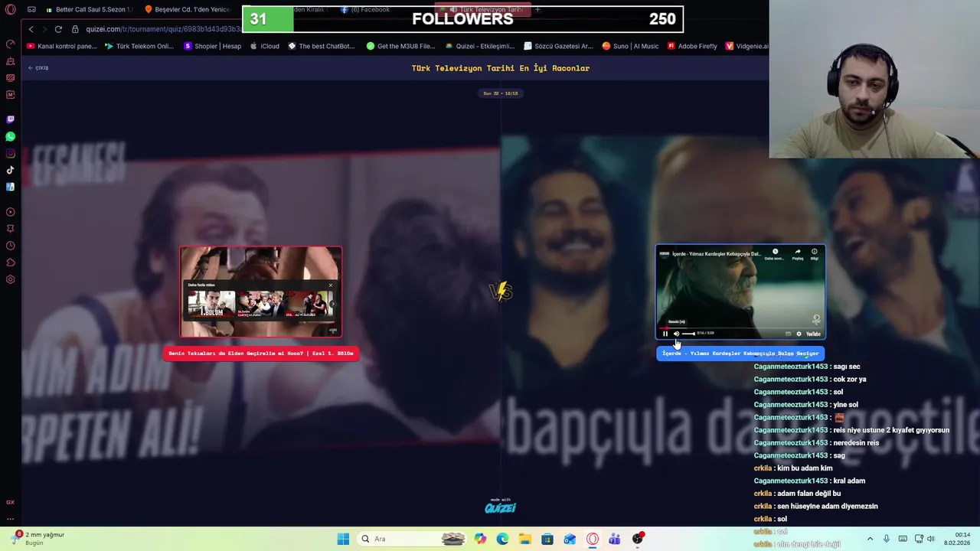Viewport: 980px width, 551px height.
Task: Switch to the Facebook tab
Action: pyautogui.click(x=366, y=10)
